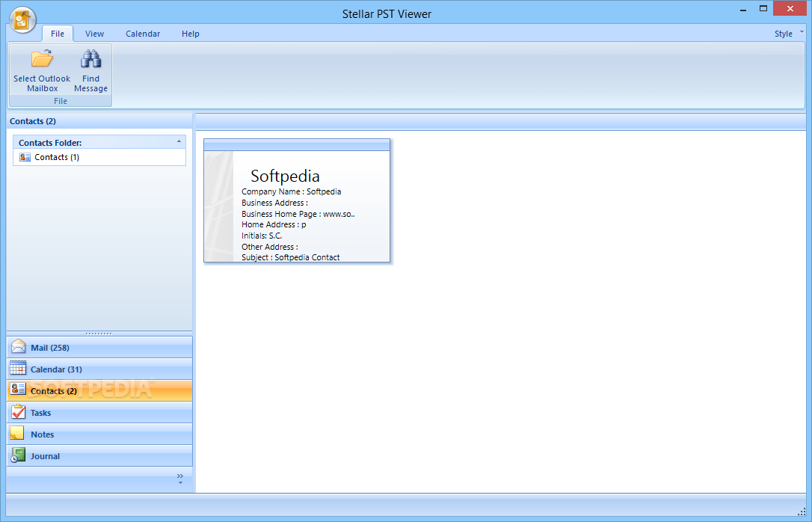
Task: Click the Contacts (2) pane header
Action: [99, 121]
